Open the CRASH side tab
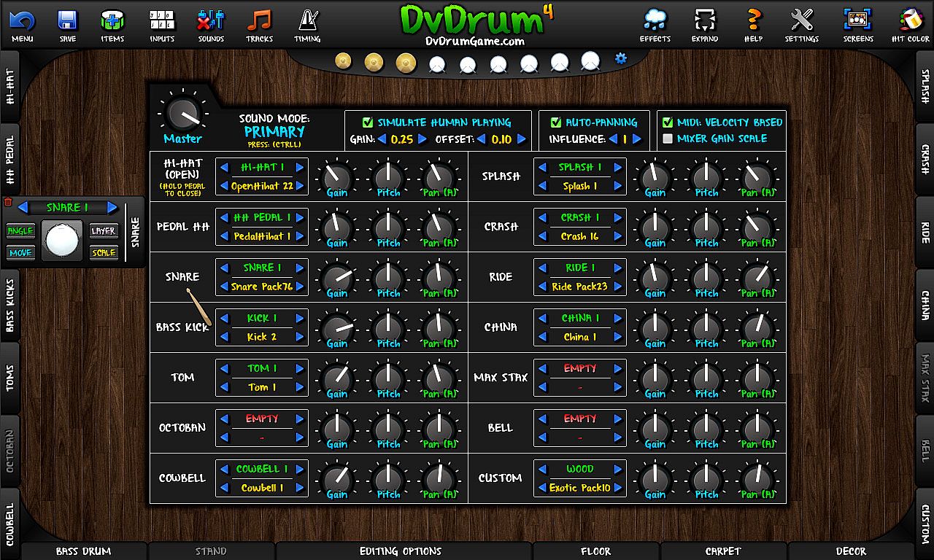 click(925, 159)
